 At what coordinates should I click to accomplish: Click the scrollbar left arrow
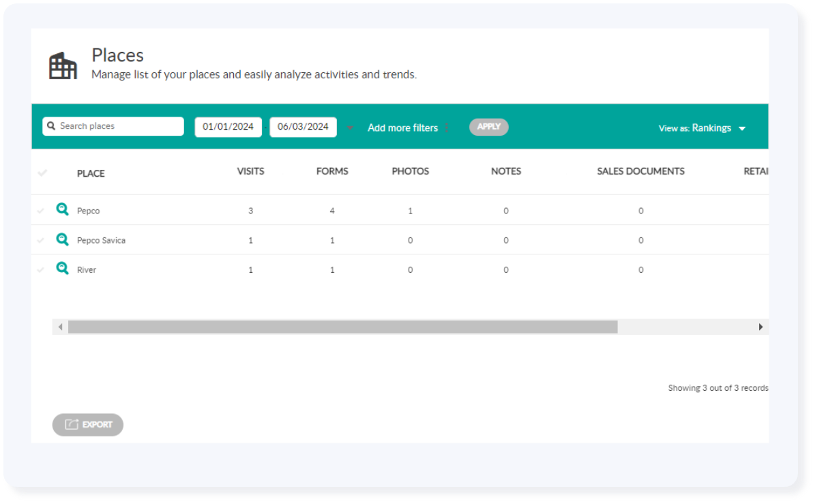(x=60, y=327)
